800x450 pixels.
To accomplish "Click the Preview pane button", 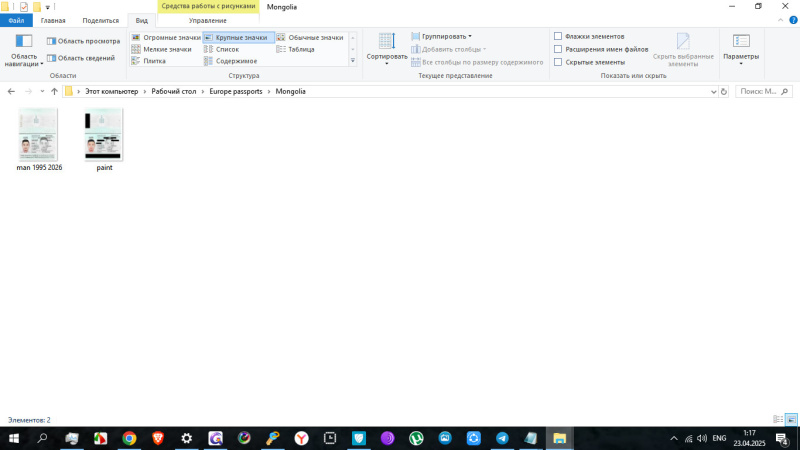I will pos(82,41).
